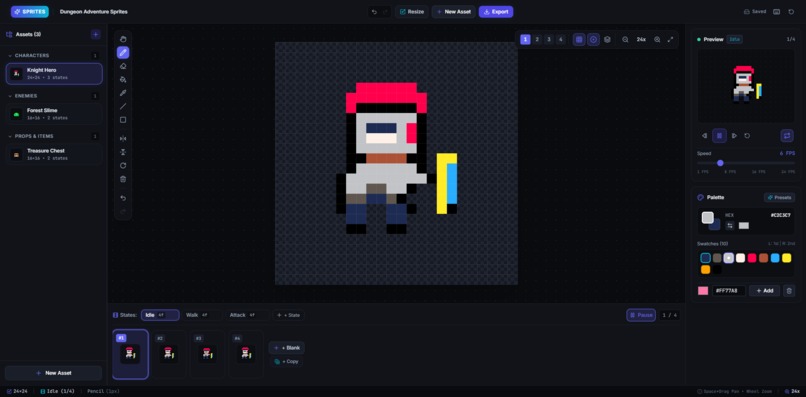Adjust the preview Speed slider

(x=745, y=163)
